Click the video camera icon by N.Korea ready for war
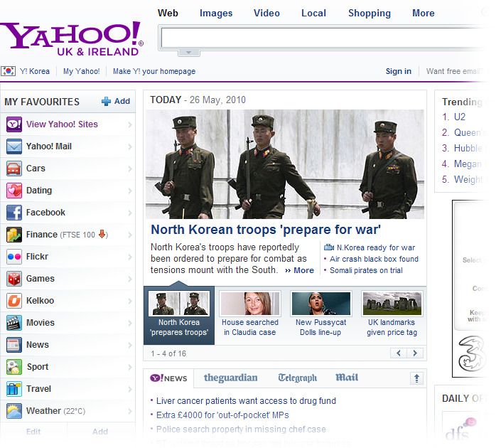501x448 pixels. pos(329,247)
